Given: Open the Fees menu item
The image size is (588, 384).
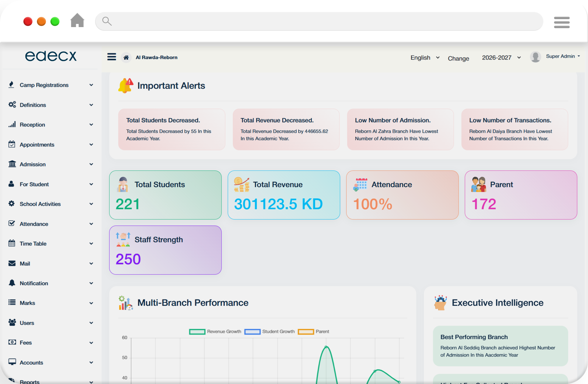Looking at the screenshot, I should [51, 342].
